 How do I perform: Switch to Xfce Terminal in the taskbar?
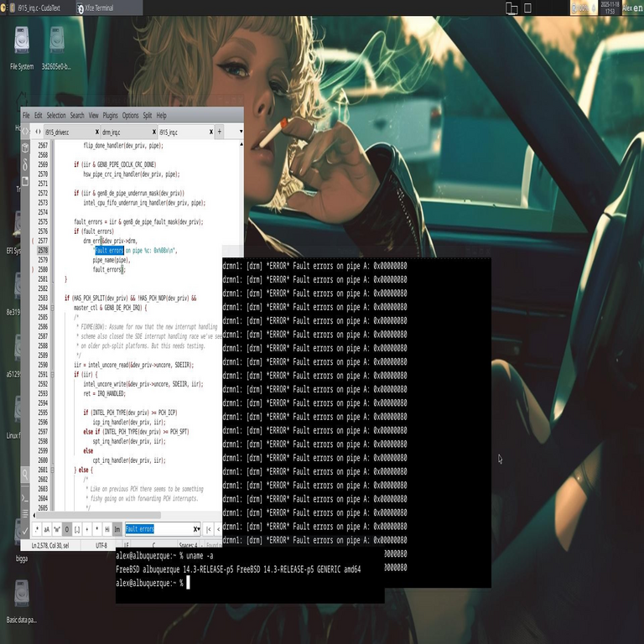click(x=94, y=8)
